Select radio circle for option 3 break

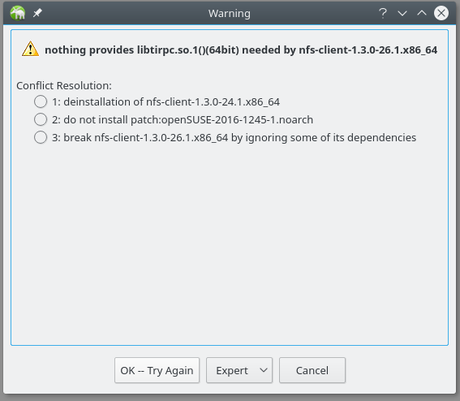pyautogui.click(x=40, y=137)
